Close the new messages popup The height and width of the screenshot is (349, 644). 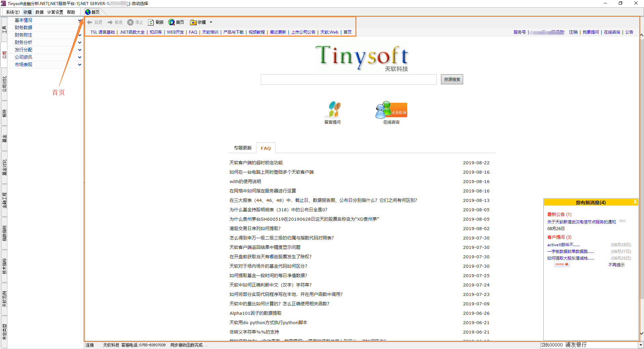click(x=635, y=202)
